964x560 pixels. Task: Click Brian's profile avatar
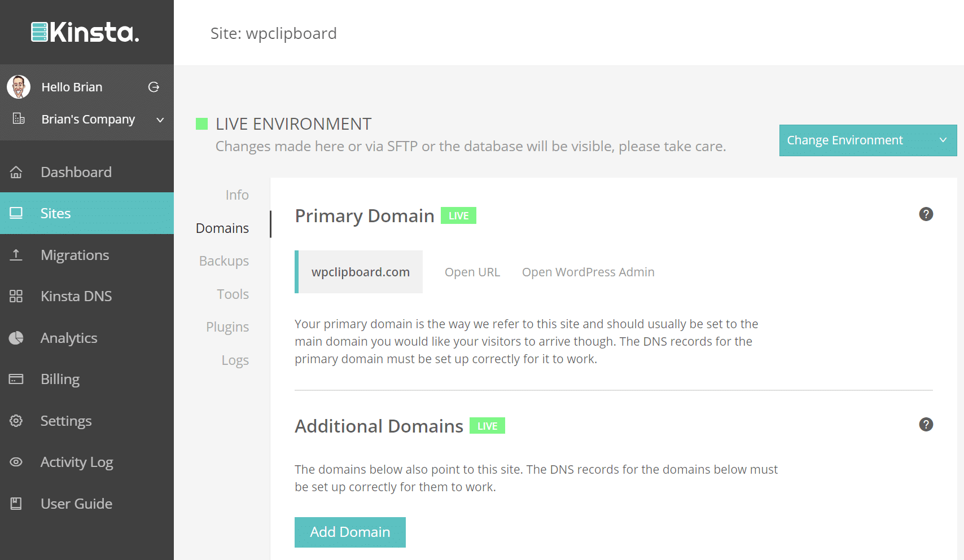tap(19, 87)
